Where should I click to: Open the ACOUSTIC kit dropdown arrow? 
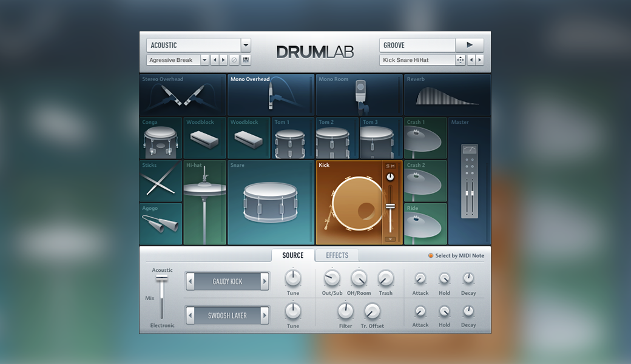point(246,45)
